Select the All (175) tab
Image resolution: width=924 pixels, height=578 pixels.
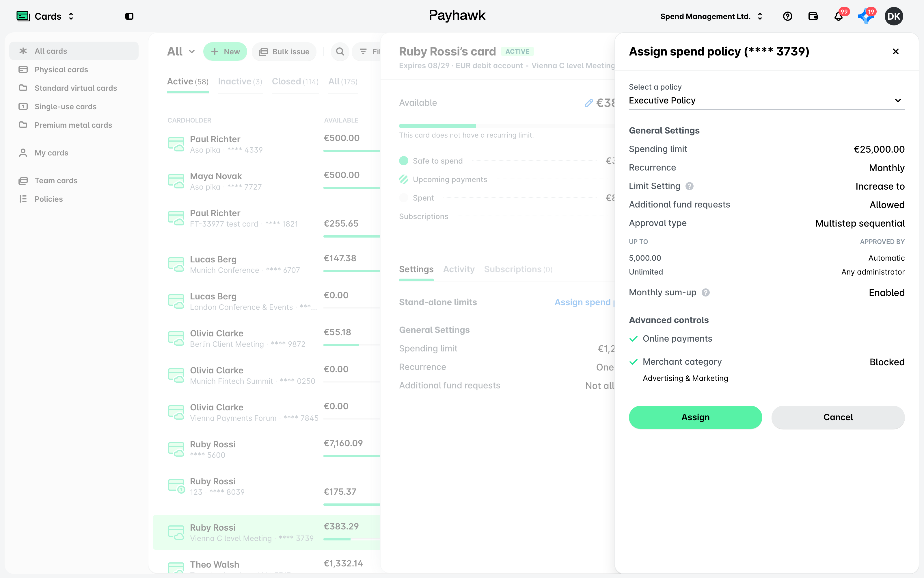click(x=343, y=81)
